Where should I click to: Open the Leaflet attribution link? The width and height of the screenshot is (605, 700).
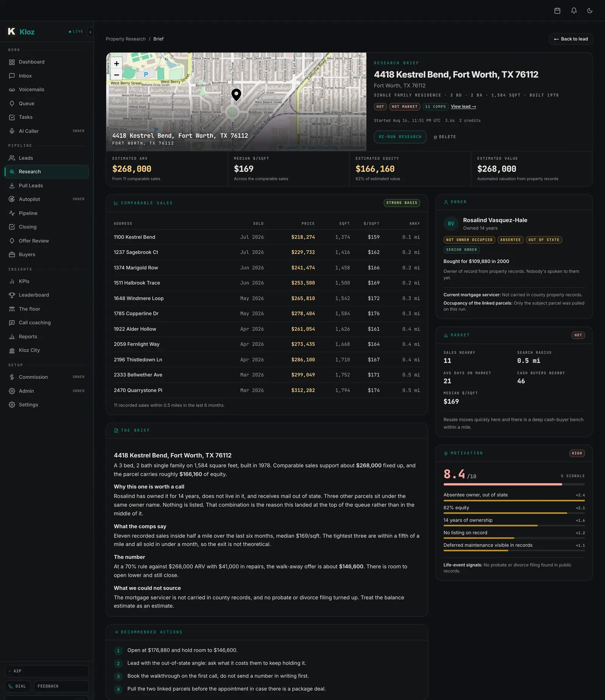point(289,148)
